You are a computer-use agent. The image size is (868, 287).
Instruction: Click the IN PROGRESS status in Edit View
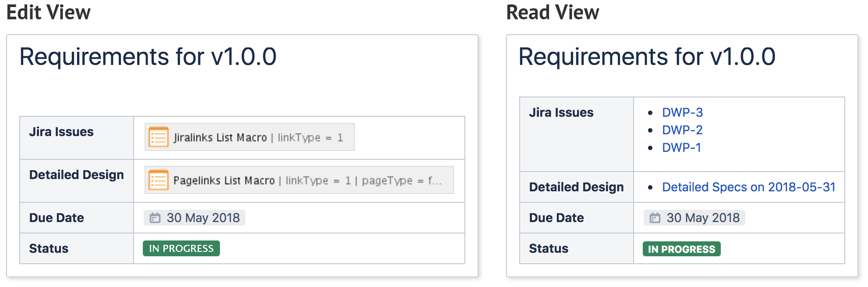[181, 248]
